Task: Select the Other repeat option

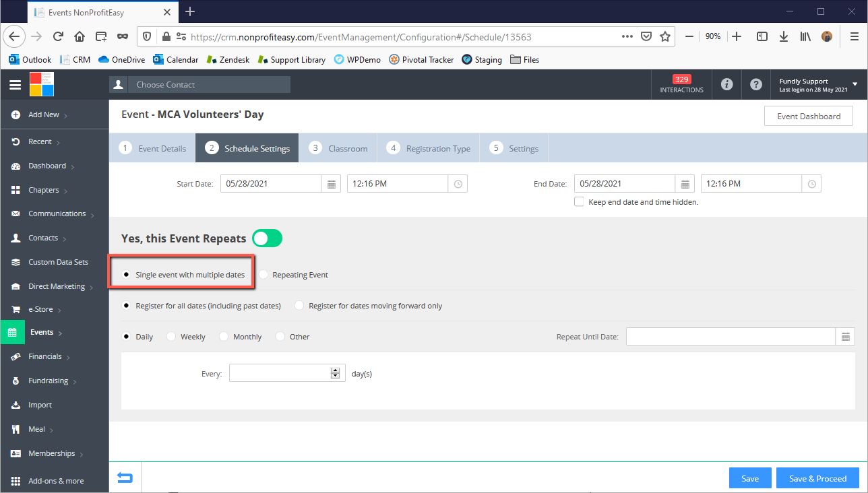Action: (x=280, y=337)
